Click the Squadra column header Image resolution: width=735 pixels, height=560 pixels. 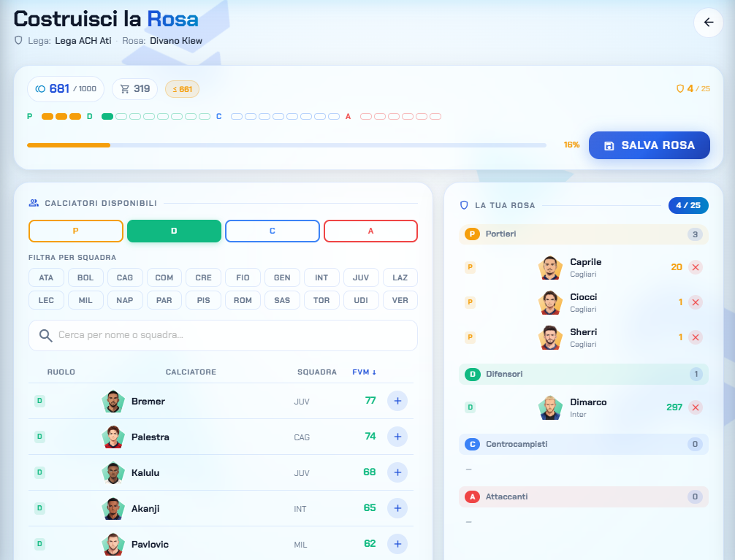click(x=317, y=372)
